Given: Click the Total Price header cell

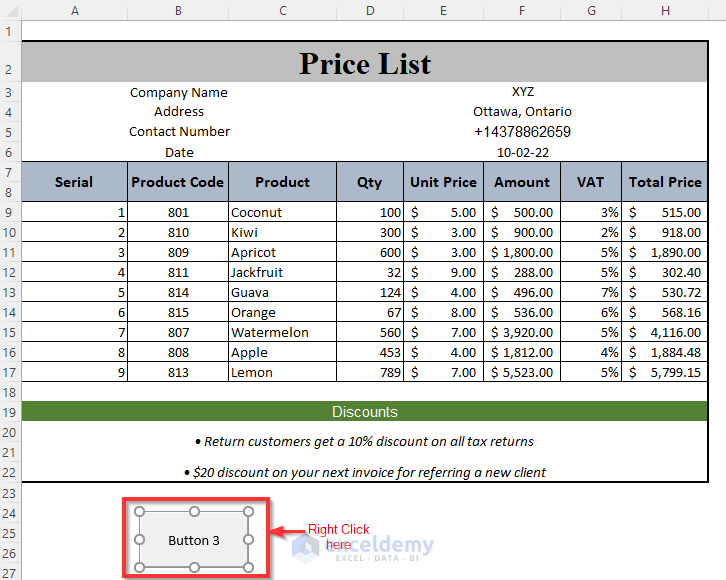Looking at the screenshot, I should click(x=664, y=181).
